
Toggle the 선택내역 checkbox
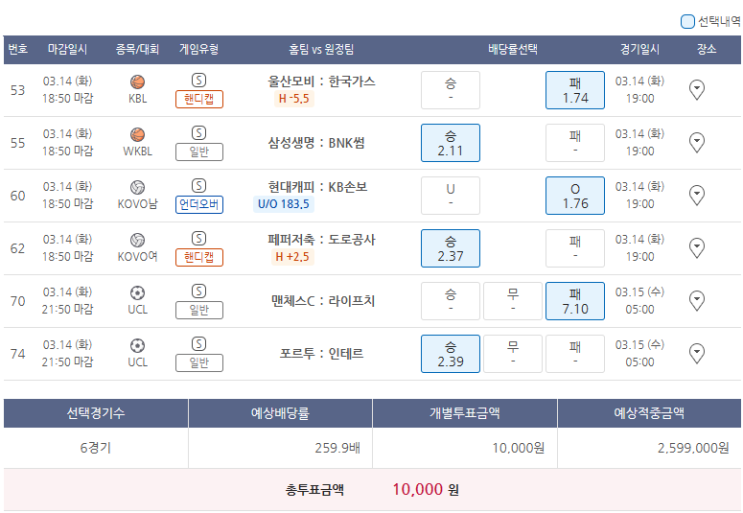click(687, 21)
